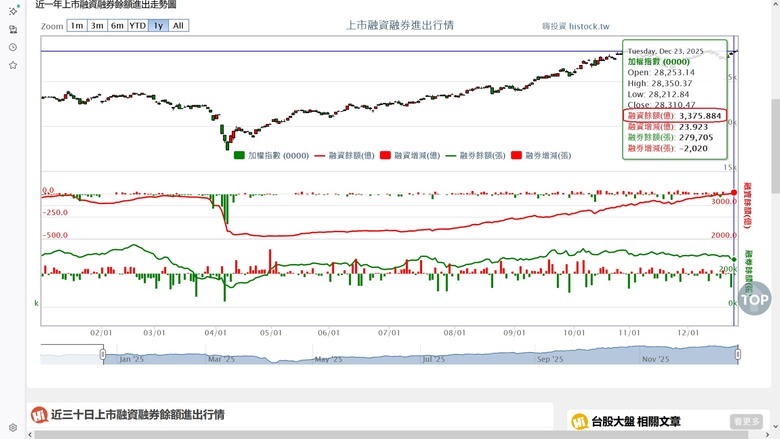The height and width of the screenshot is (439, 780).
Task: Select the 1y zoom range
Action: pos(158,25)
